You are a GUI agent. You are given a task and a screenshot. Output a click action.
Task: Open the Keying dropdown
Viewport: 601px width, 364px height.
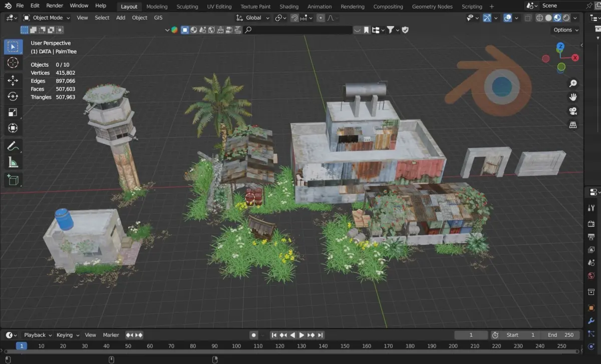pyautogui.click(x=68, y=335)
